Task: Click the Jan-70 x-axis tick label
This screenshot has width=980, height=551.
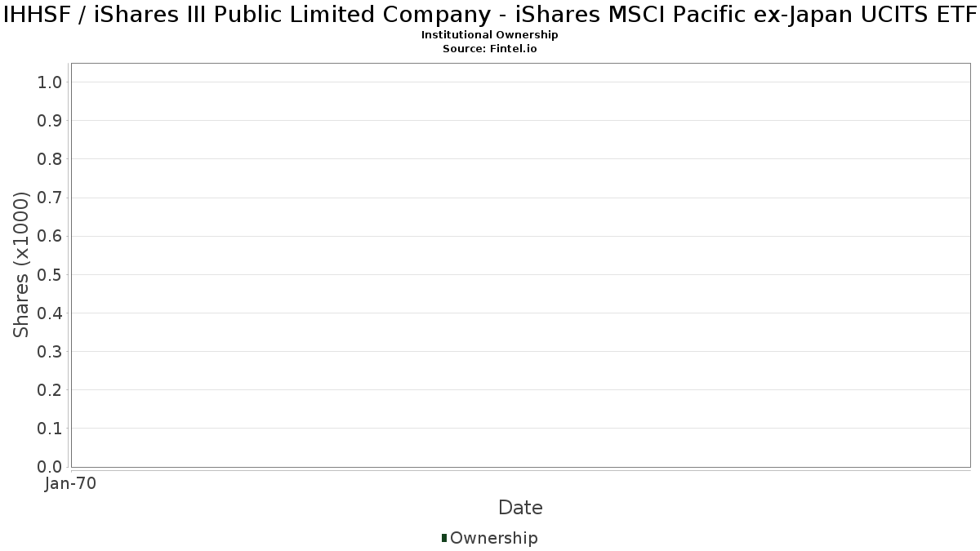Action: (x=71, y=484)
